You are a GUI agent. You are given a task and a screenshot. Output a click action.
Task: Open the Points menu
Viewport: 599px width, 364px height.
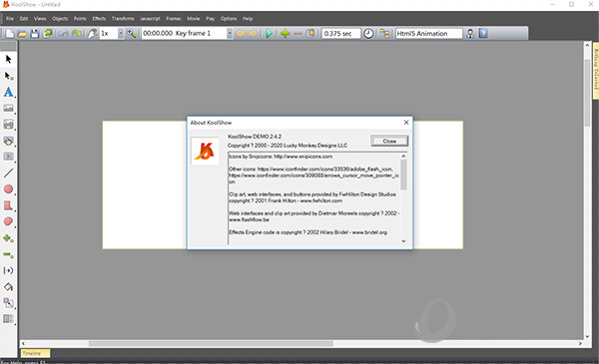pos(80,19)
